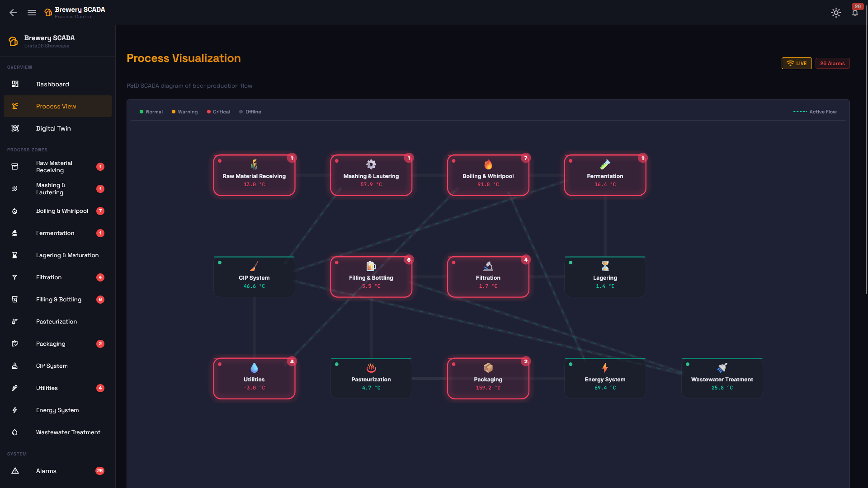Click the Critical legend label
The height and width of the screenshot is (488, 868).
coord(222,112)
